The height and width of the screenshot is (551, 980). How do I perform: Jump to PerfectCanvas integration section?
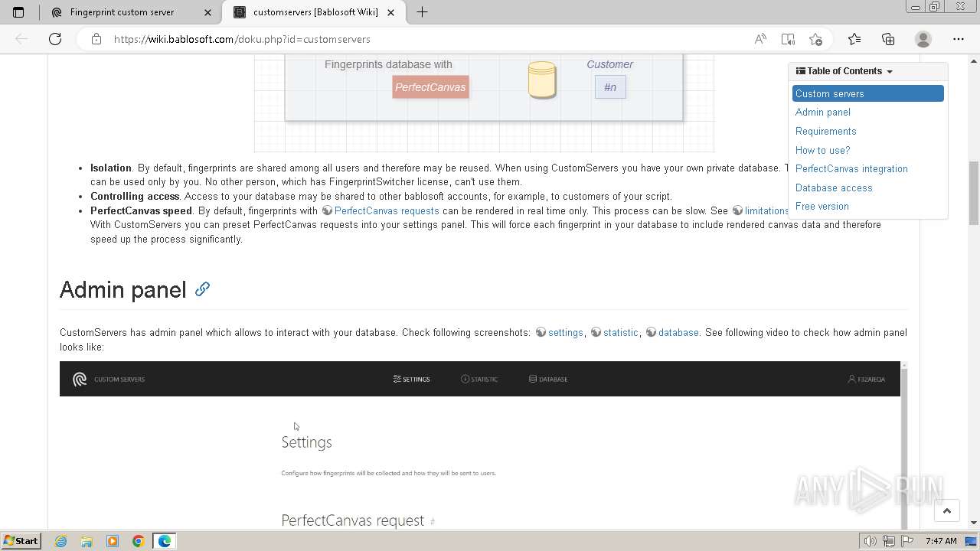click(851, 168)
